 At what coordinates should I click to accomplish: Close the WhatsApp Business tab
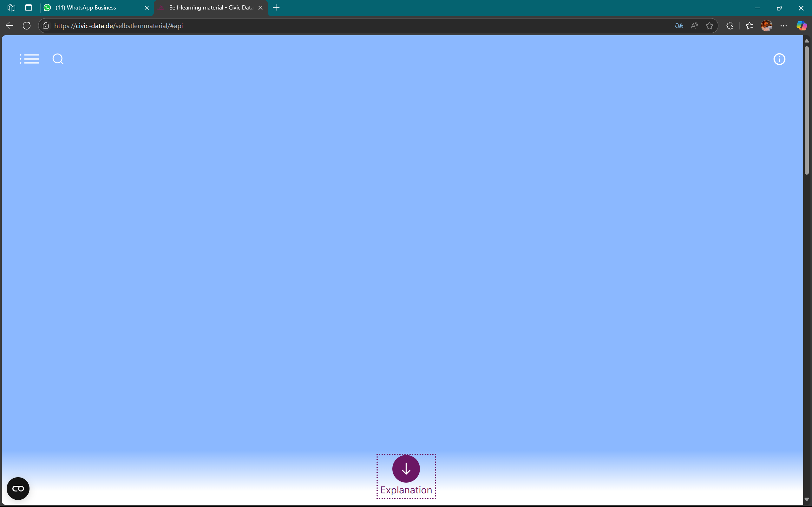tap(147, 8)
